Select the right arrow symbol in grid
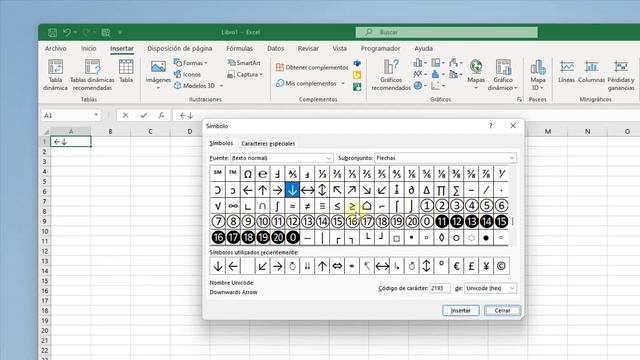Viewport: 640px width, 360px height. click(x=278, y=190)
